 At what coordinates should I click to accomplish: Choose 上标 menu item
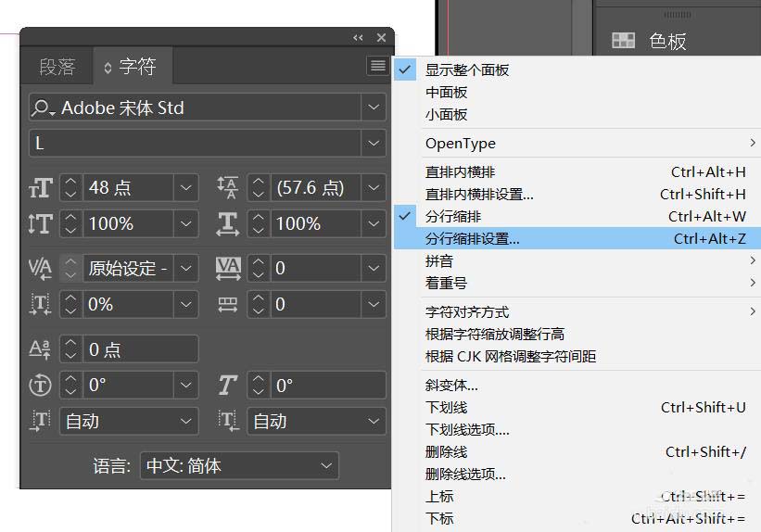pos(577,496)
